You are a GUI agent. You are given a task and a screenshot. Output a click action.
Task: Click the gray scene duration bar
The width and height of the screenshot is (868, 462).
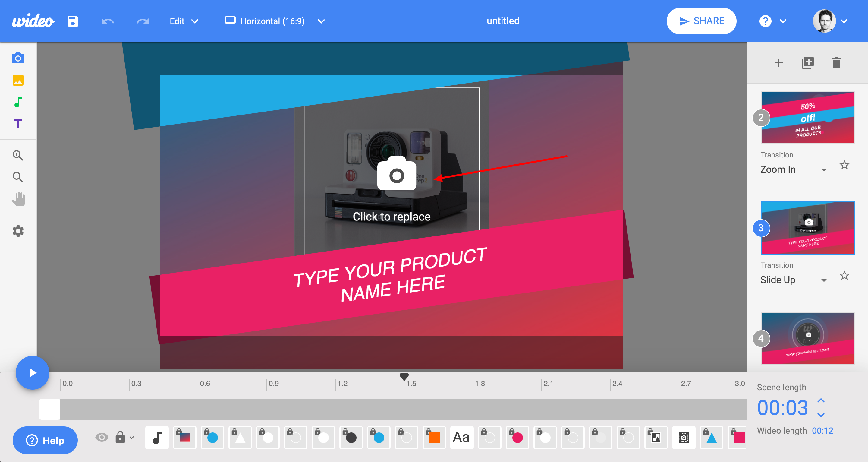click(404, 409)
